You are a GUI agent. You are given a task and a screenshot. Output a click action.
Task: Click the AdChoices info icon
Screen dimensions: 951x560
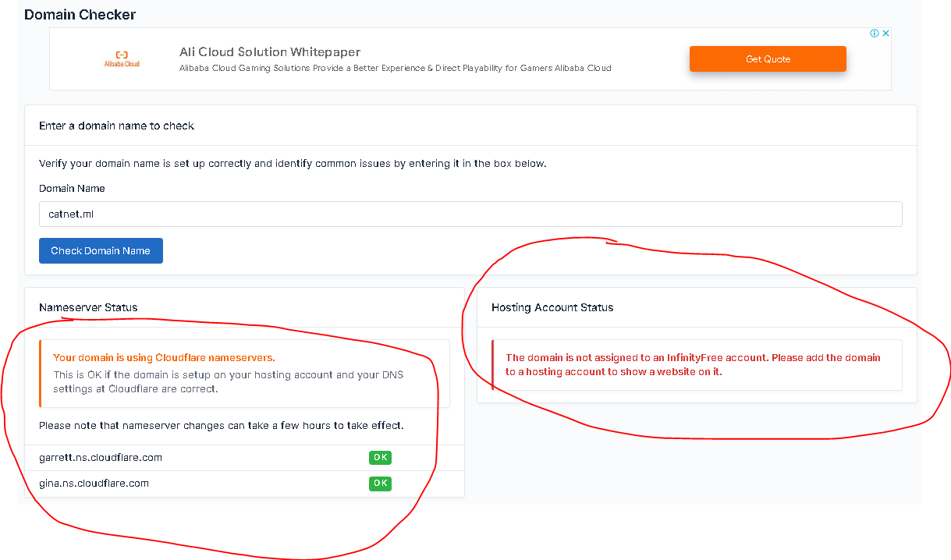[875, 34]
